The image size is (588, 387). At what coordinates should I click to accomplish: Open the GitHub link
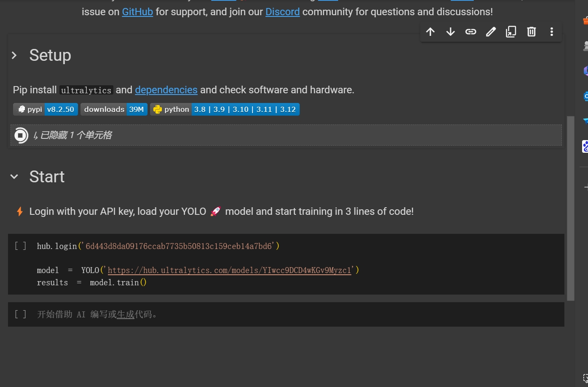[x=137, y=12]
